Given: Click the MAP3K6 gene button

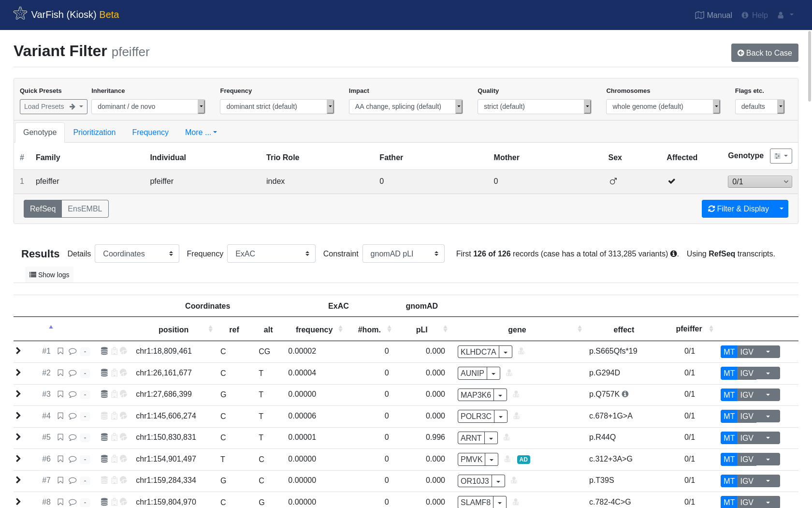Looking at the screenshot, I should pos(476,395).
